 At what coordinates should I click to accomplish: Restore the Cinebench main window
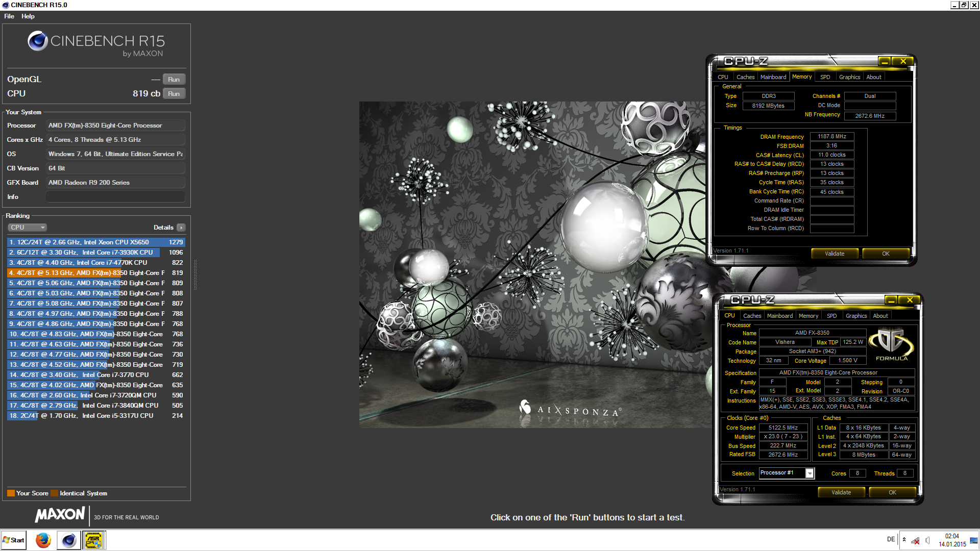(964, 5)
